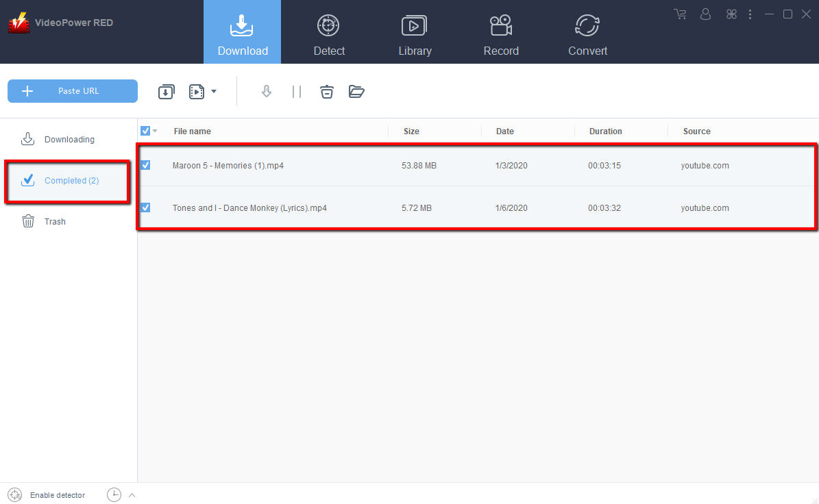Click the pause downloads icon
The image size is (819, 504).
tap(297, 92)
